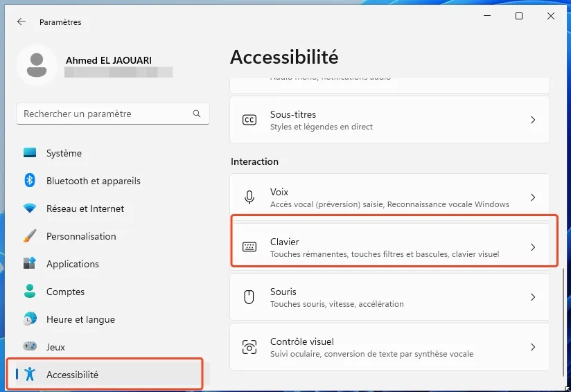Minimize the Paramètres window

click(x=487, y=16)
